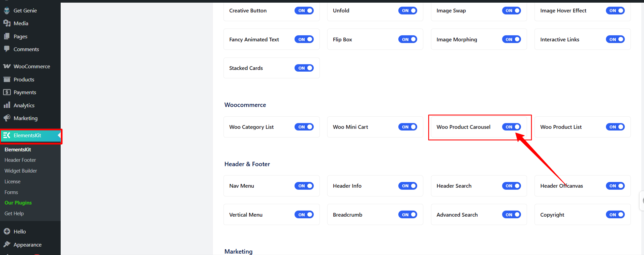Open Header Footer submenu
The image size is (644, 255).
click(x=20, y=160)
